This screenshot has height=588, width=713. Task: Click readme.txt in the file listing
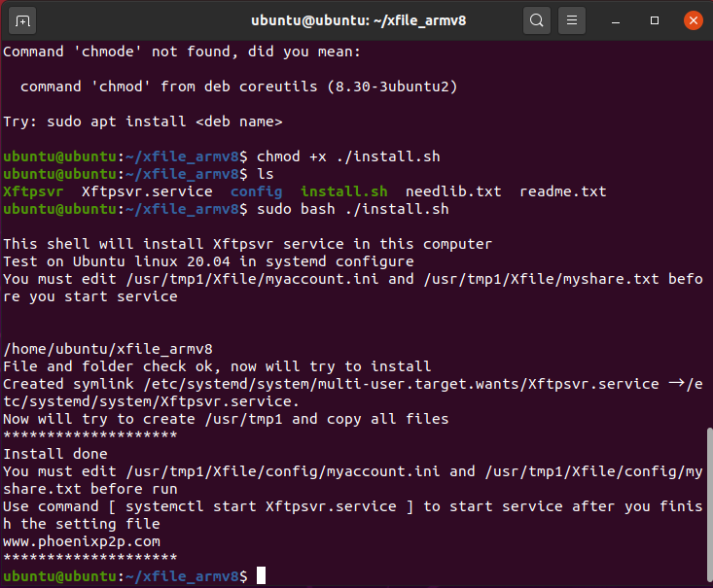pyautogui.click(x=562, y=191)
